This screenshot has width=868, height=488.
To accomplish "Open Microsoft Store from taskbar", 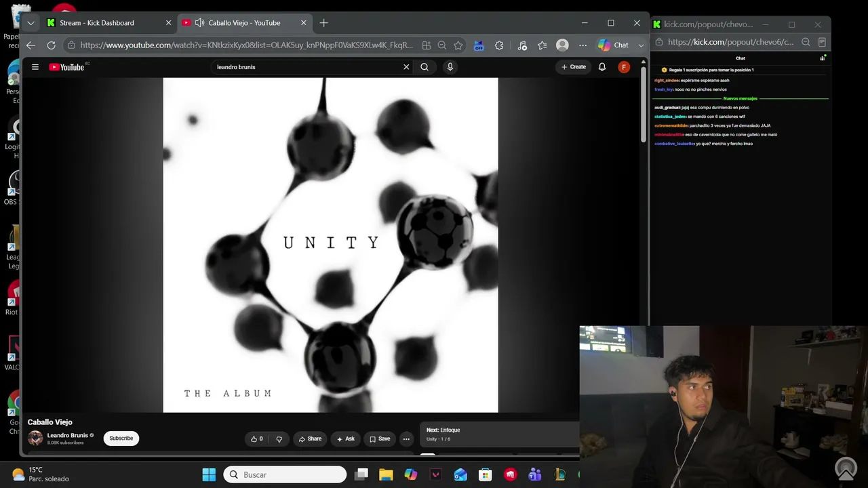I will (x=485, y=474).
